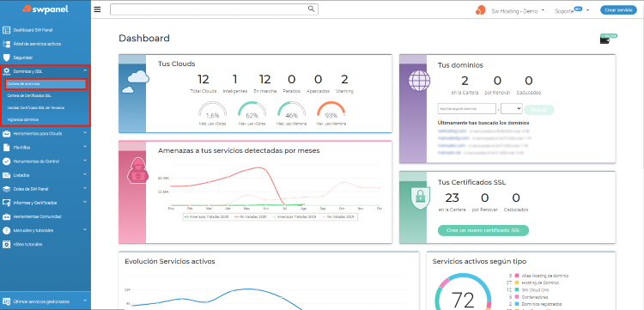Click the globe icon in Tus dominios
This screenshot has width=644, height=310.
pos(419,81)
